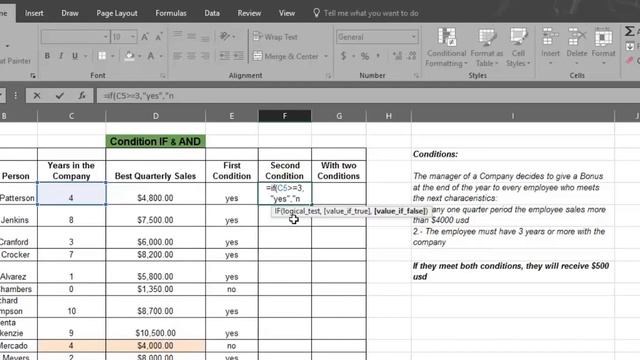
Task: Click AutoSum sigma icon
Action: click(x=630, y=31)
